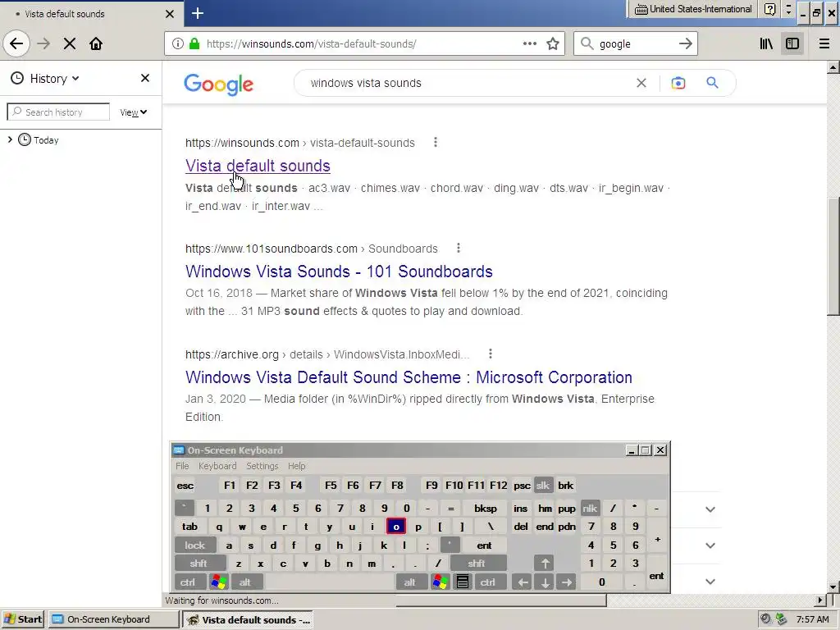Open the Start menu

[23, 619]
